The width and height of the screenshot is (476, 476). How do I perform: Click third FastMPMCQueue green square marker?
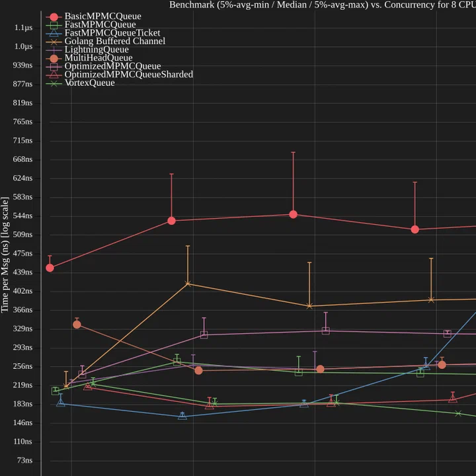point(299,372)
